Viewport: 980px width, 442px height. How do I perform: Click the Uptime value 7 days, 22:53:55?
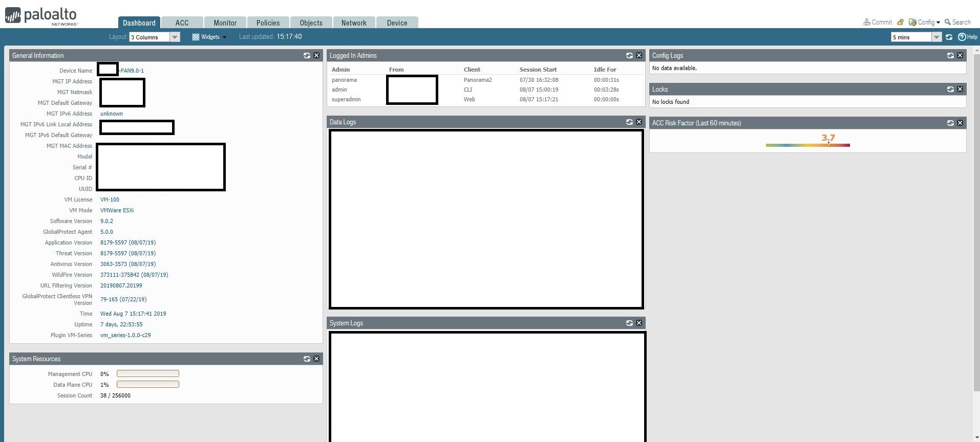[x=121, y=324]
